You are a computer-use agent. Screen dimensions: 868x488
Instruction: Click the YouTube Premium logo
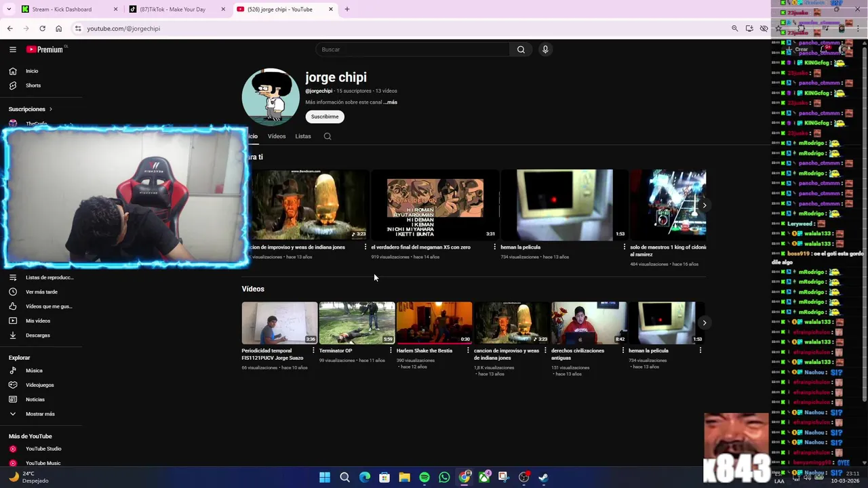click(45, 49)
